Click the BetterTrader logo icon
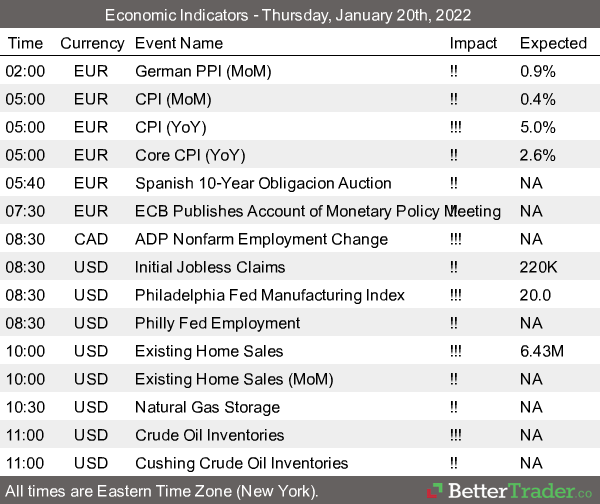This screenshot has height=504, width=600. click(437, 491)
